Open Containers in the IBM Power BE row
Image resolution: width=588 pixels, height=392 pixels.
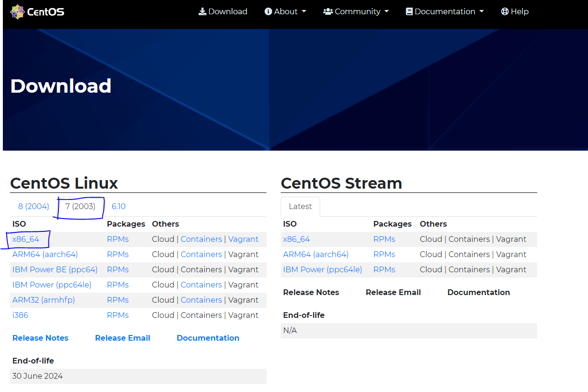point(201,269)
